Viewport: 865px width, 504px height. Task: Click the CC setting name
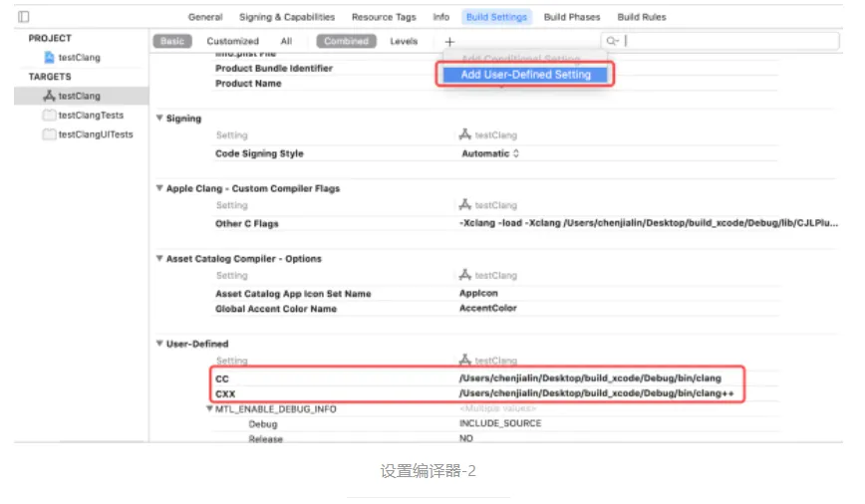coord(222,378)
